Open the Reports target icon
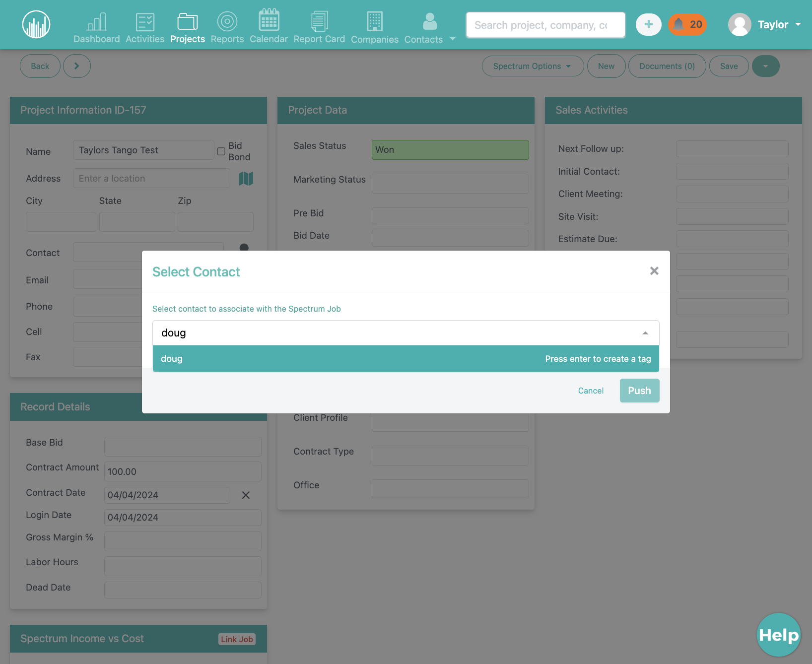The image size is (812, 664). [227, 22]
